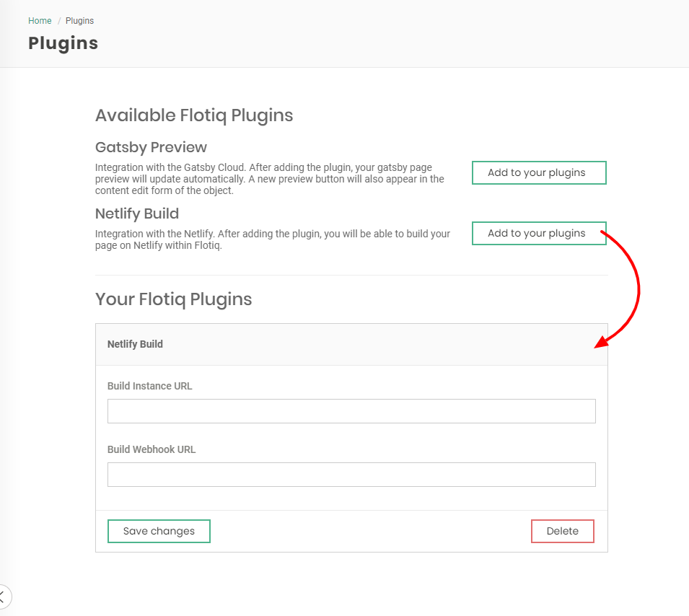Click the Netlify Build title under Available plugins
689x616 pixels.
(x=137, y=214)
